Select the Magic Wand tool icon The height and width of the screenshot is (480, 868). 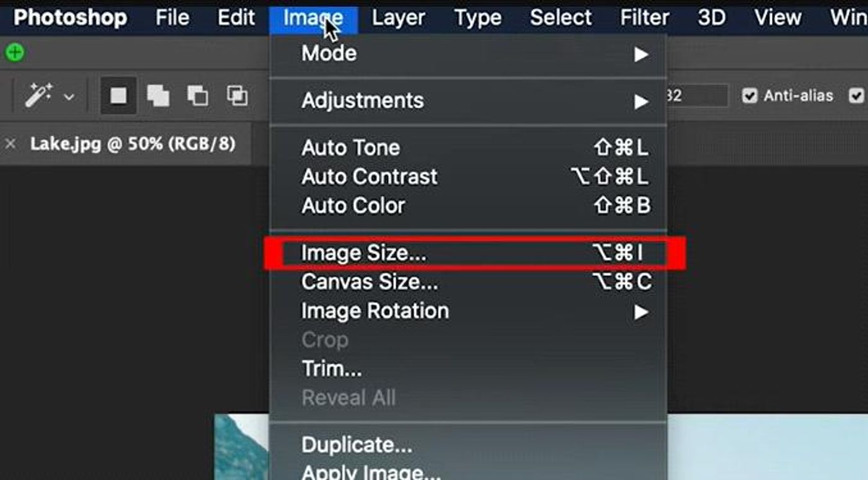pos(38,96)
